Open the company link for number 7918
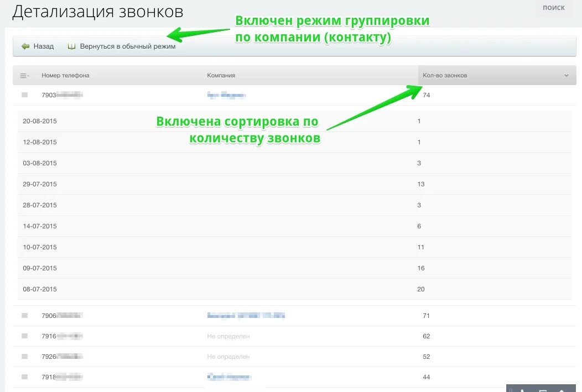582x392 pixels. click(229, 377)
